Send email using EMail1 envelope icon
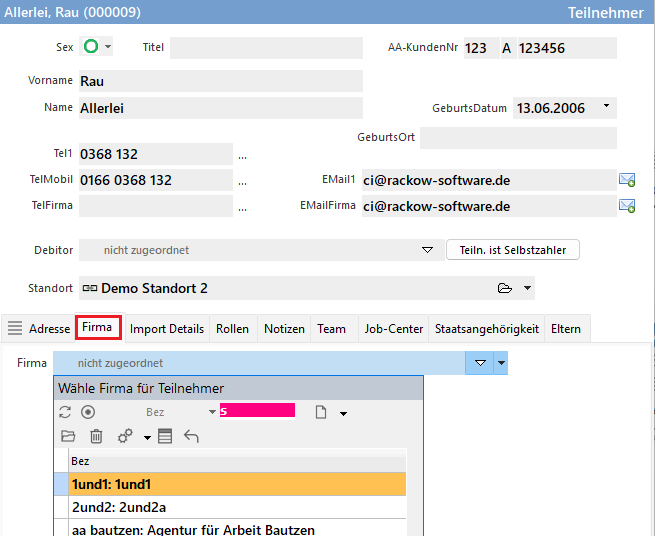Image resolution: width=655 pixels, height=536 pixels. [x=627, y=180]
